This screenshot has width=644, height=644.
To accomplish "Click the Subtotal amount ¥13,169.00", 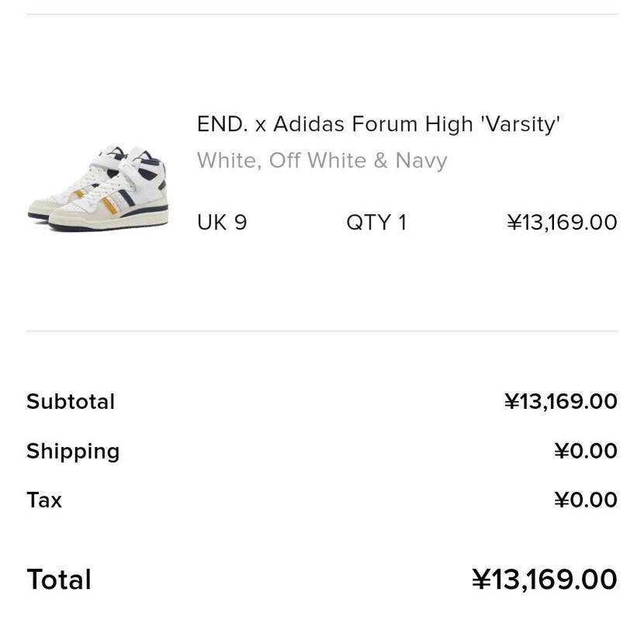I will (560, 401).
